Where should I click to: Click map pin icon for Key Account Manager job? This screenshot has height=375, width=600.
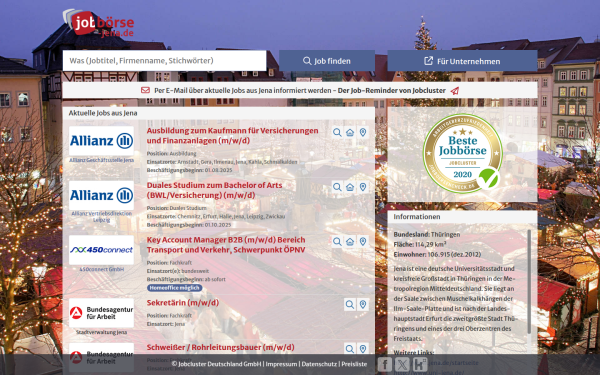[x=363, y=241]
